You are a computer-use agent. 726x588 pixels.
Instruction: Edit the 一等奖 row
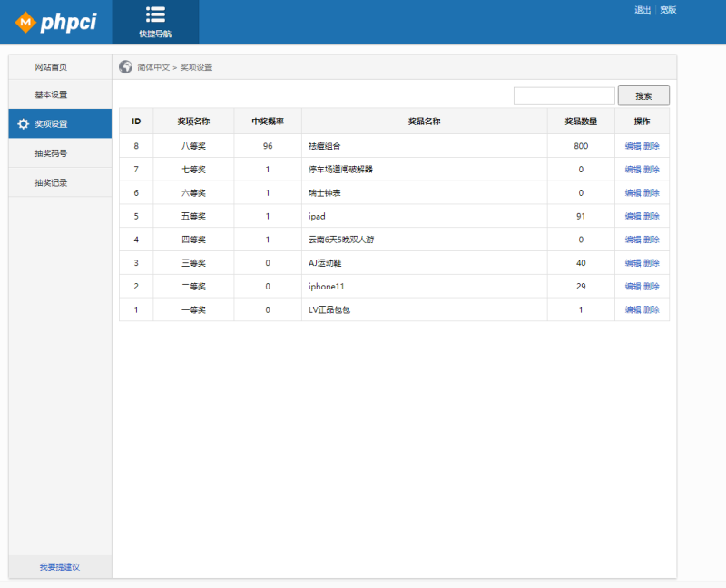click(633, 309)
